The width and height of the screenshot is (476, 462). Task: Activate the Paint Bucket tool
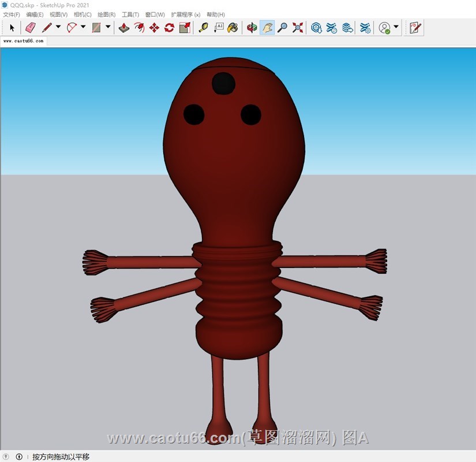click(233, 27)
